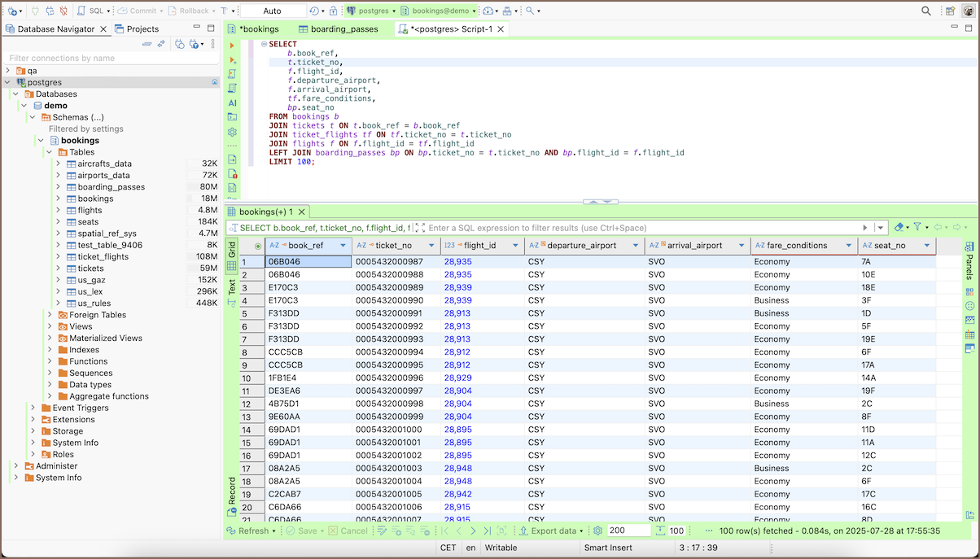Click the search magnifier in top-right corner
980x559 pixels.
926,11
